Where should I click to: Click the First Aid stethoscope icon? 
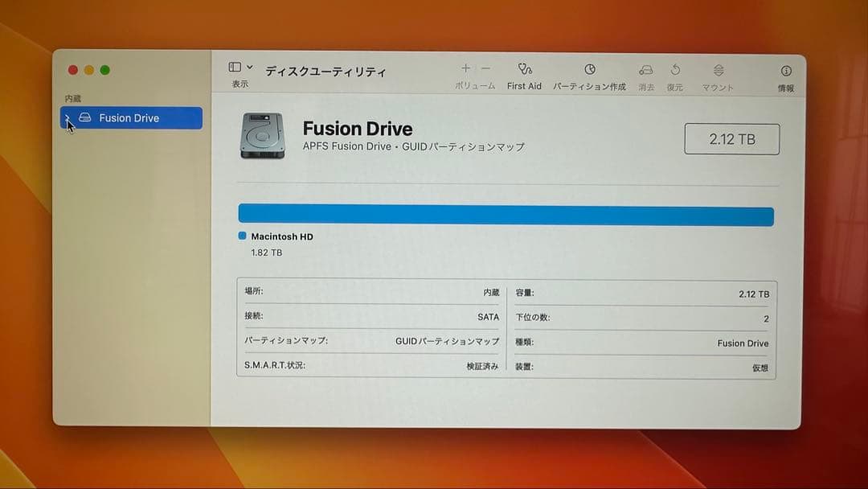point(524,69)
